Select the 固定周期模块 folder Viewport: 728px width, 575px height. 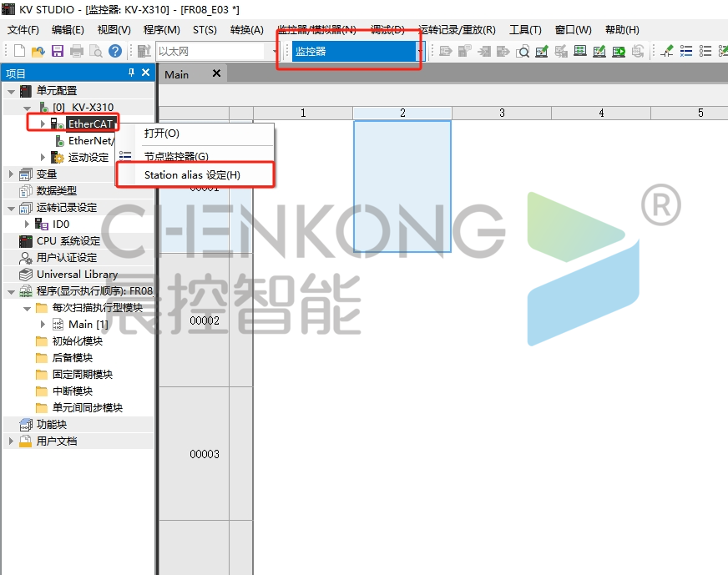point(82,375)
